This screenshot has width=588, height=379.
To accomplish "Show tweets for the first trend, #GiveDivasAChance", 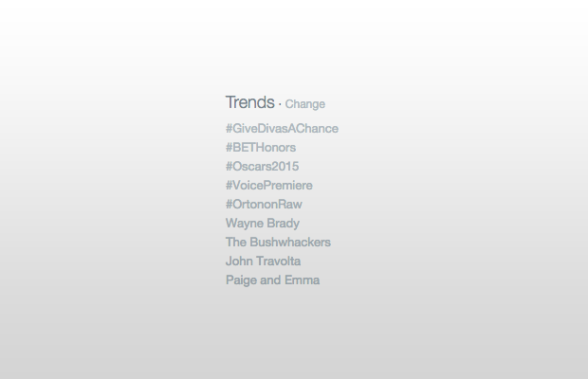I will pyautogui.click(x=282, y=129).
